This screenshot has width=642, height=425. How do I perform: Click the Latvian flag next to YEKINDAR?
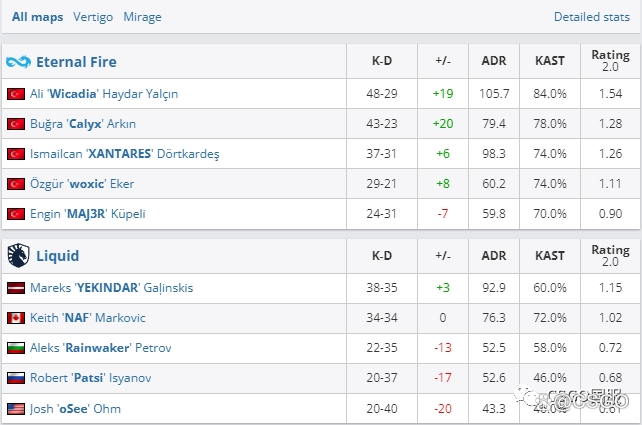coord(16,288)
